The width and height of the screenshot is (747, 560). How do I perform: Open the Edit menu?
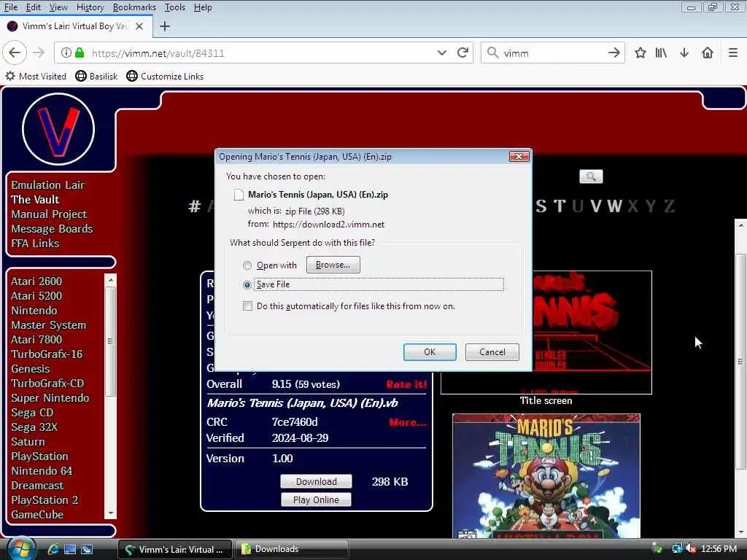pos(33,7)
